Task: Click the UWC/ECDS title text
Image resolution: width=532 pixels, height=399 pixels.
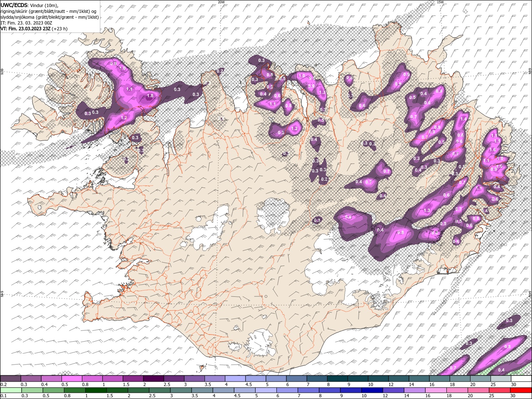Action: (x=15, y=5)
